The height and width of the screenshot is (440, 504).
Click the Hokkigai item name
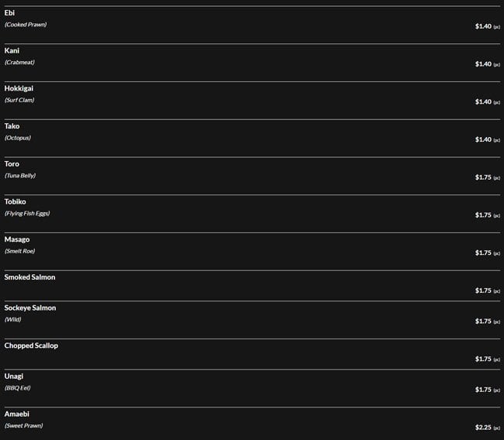[x=19, y=88]
